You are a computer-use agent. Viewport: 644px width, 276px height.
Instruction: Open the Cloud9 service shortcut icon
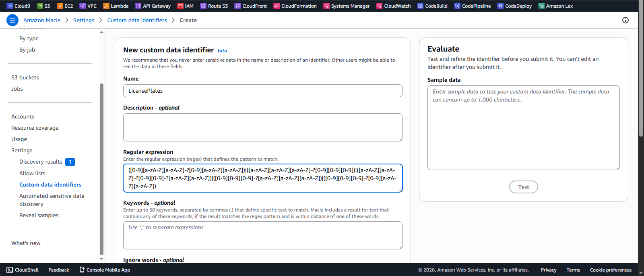coord(10,6)
